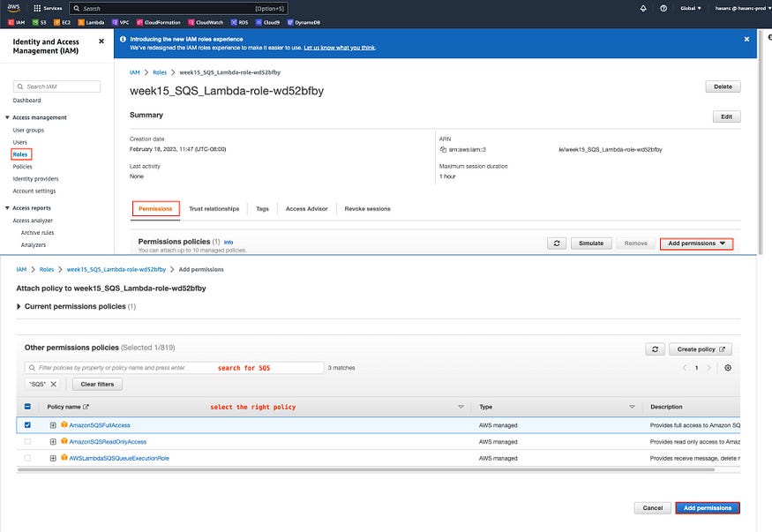Expand Current permissions policies section

point(19,306)
